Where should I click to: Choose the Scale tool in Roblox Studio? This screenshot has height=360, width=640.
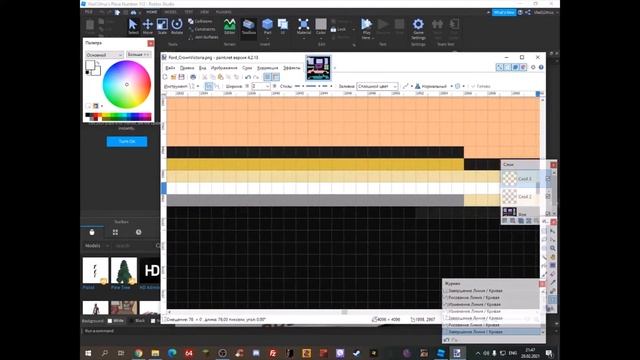[x=162, y=27]
